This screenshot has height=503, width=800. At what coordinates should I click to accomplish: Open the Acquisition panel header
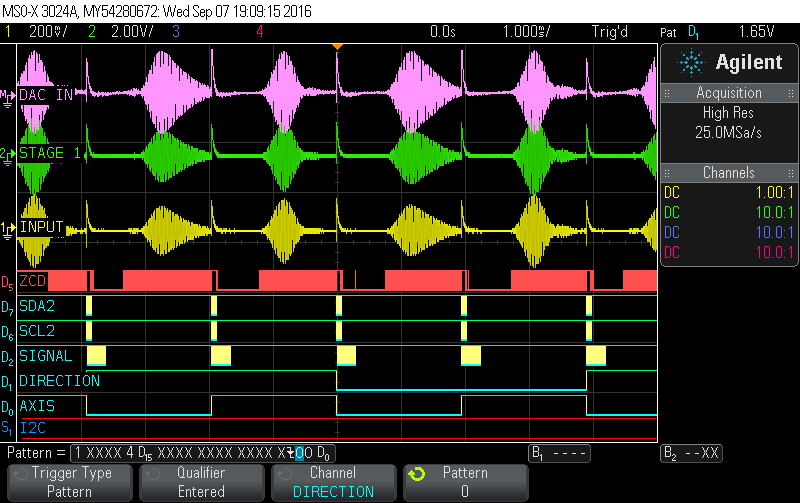729,93
